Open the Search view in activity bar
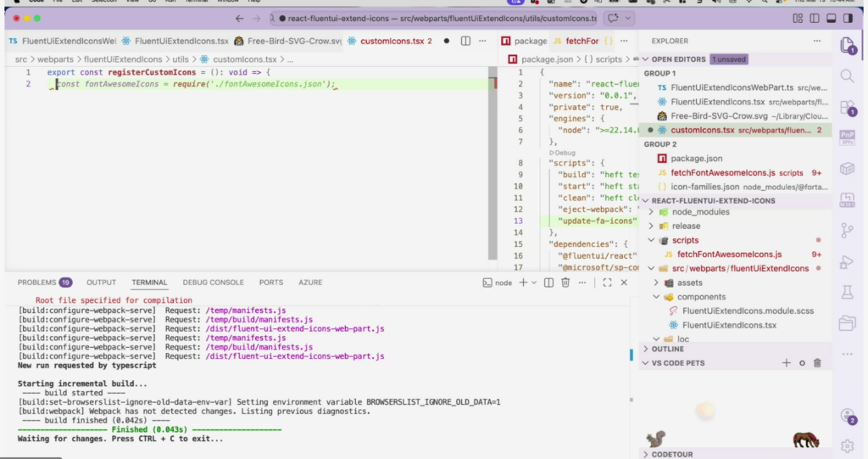868x459 pixels. coord(847,76)
